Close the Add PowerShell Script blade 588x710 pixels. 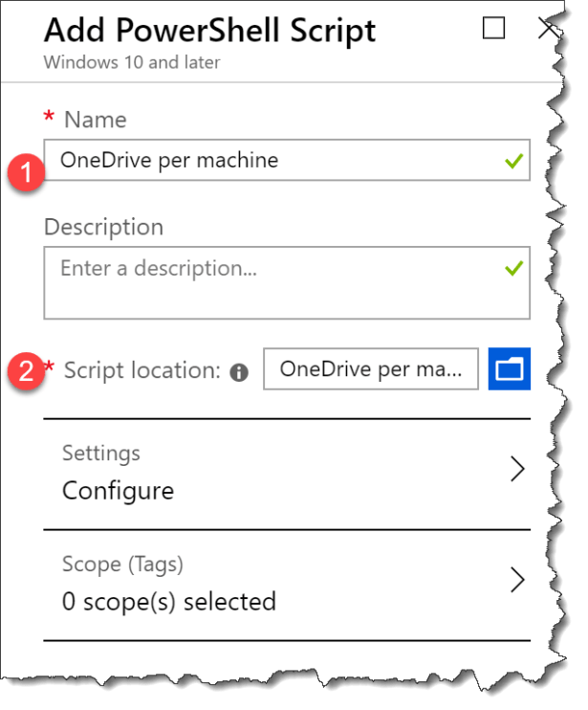[x=549, y=28]
